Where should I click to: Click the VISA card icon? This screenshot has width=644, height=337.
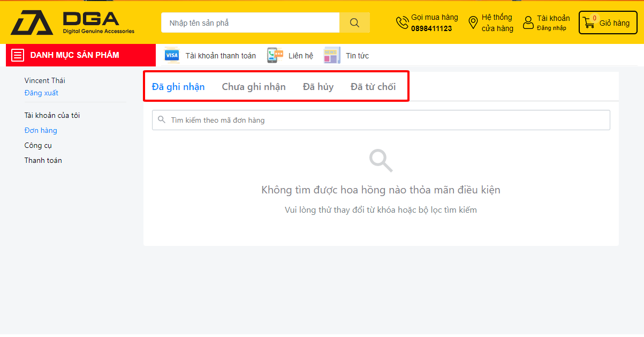(x=172, y=55)
